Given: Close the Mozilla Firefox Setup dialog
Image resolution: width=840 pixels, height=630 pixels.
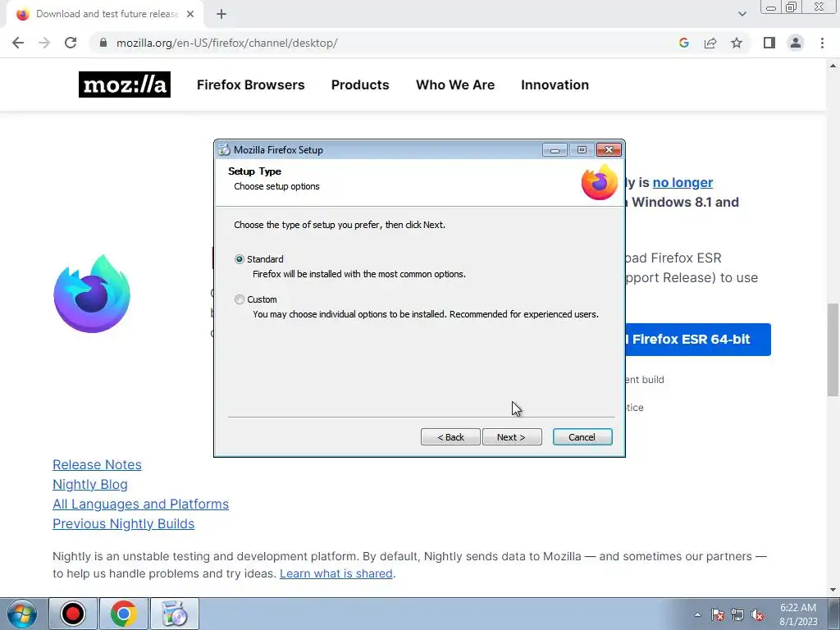Looking at the screenshot, I should point(609,150).
